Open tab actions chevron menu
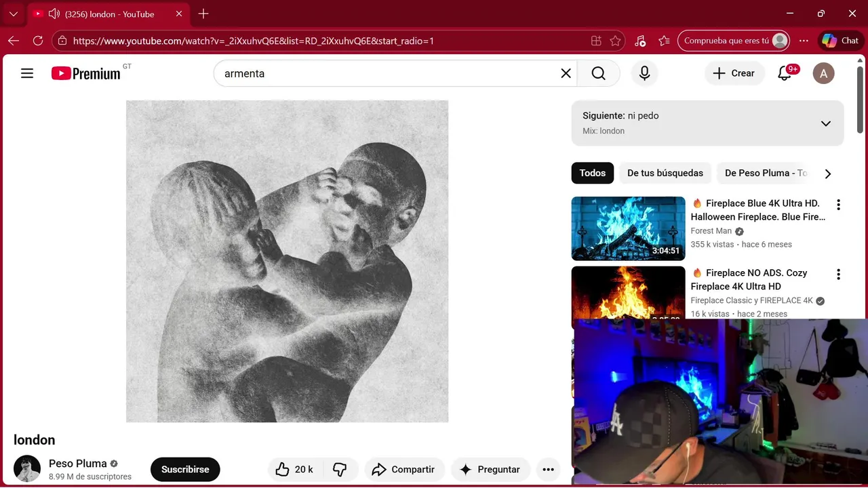This screenshot has width=868, height=488. coord(13,14)
